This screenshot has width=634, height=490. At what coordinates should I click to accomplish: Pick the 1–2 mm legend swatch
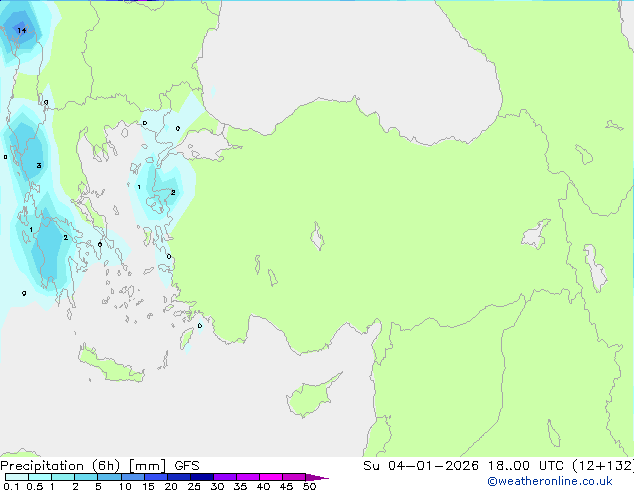[x=63, y=477]
